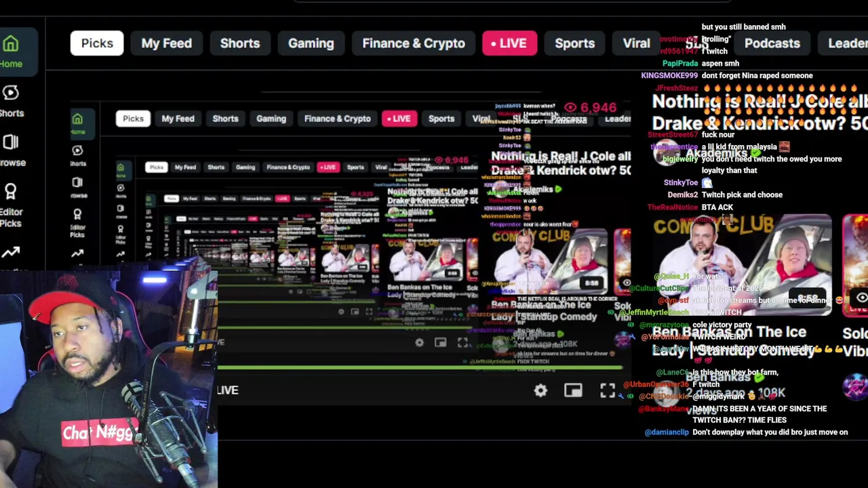Open Browse in the outer sidebar
The width and height of the screenshot is (868, 488).
click(x=12, y=150)
